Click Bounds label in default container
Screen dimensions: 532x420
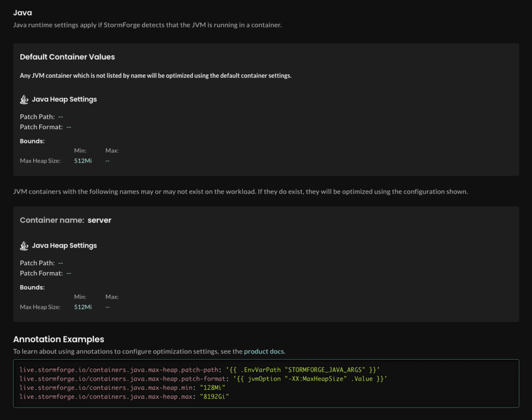(x=32, y=141)
